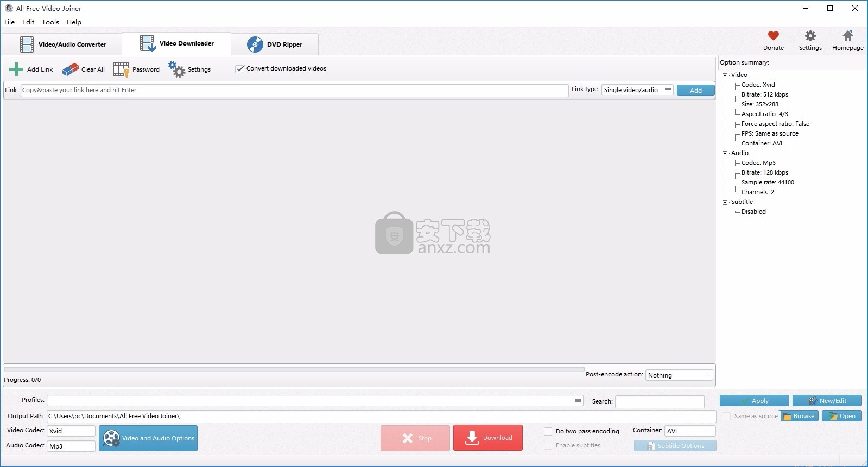The image size is (868, 467).
Task: Click the Browse button
Action: (x=799, y=416)
